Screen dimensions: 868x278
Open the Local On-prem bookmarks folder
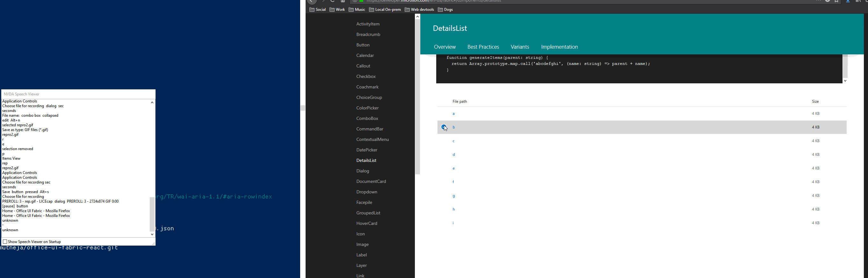(385, 10)
